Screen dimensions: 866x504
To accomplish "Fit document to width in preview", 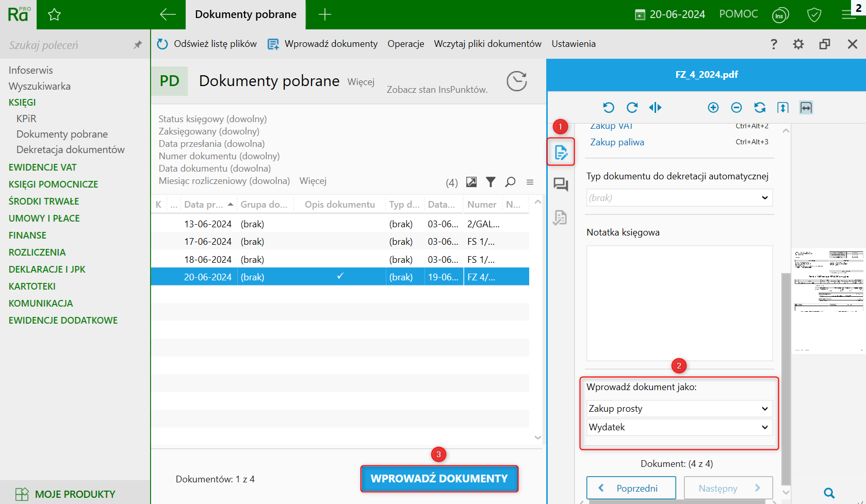I will [x=806, y=107].
